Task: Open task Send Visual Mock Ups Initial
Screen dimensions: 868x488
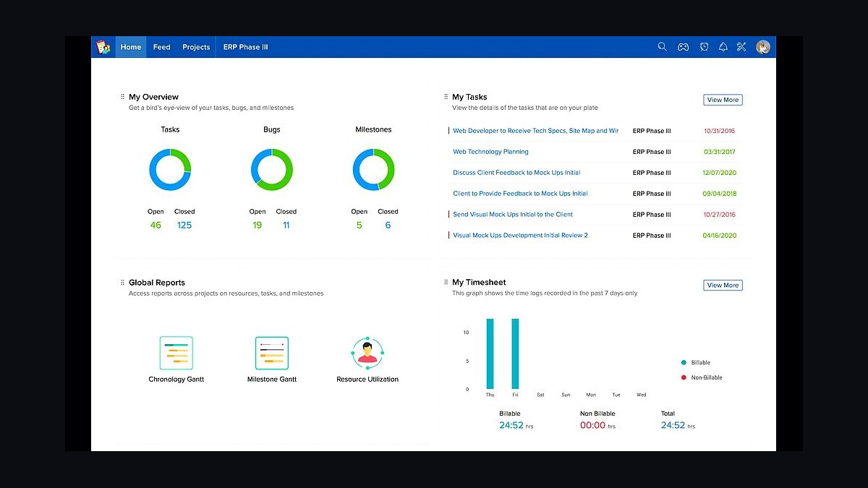Action: (x=513, y=215)
